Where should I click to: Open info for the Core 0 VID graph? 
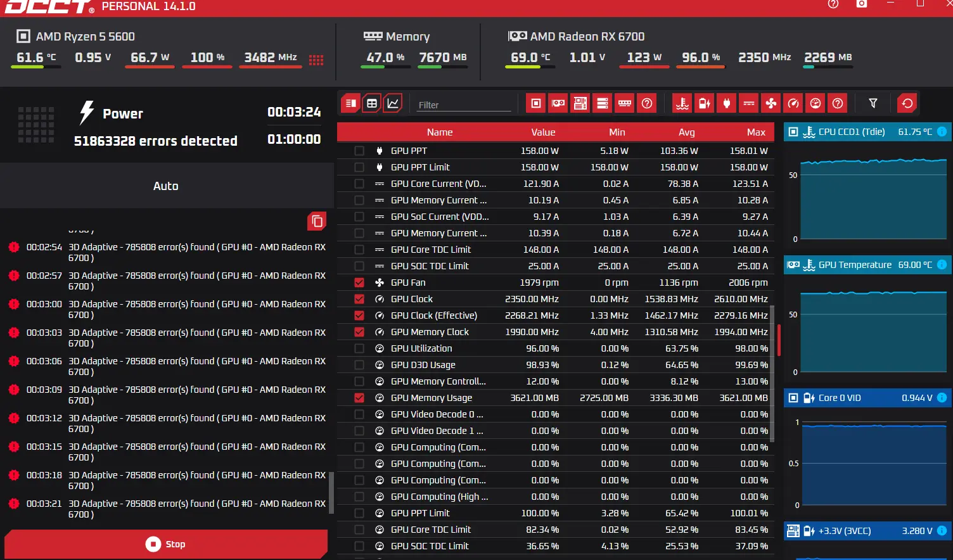(x=942, y=398)
